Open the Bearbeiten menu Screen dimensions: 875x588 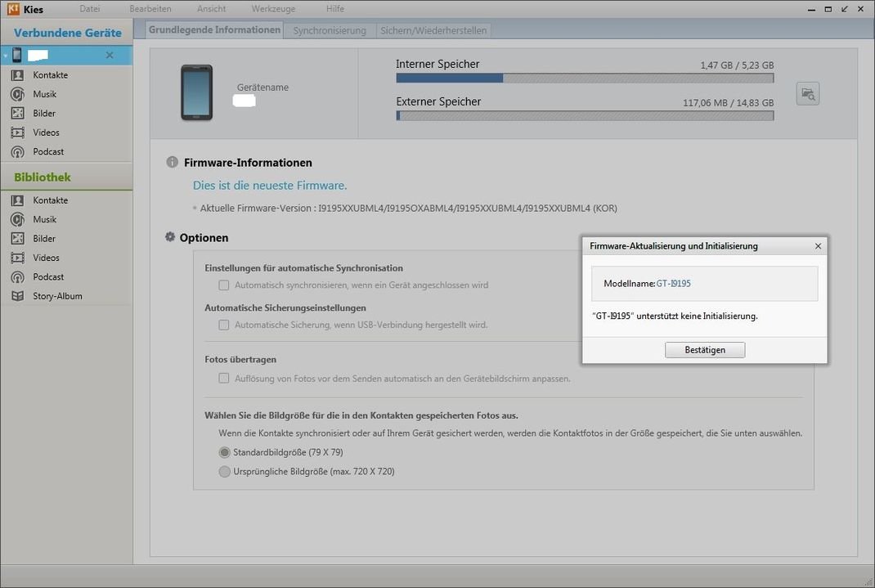[150, 9]
